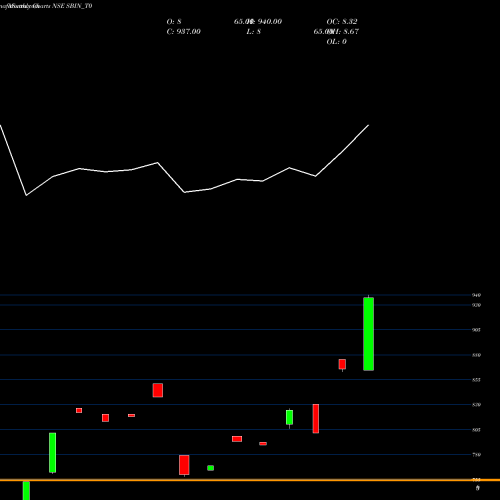The image size is (500, 500).
Task: Click the 'L: 8' low value
Action: pos(254,31)
